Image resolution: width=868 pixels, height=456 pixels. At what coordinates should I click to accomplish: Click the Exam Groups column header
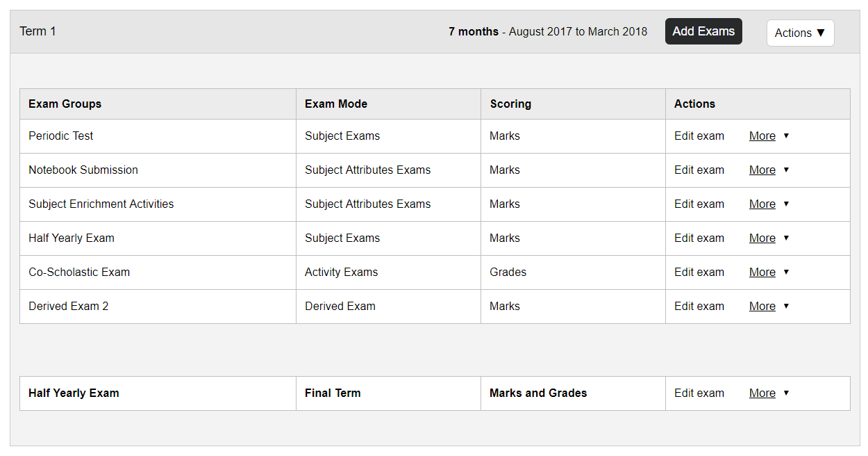point(65,104)
